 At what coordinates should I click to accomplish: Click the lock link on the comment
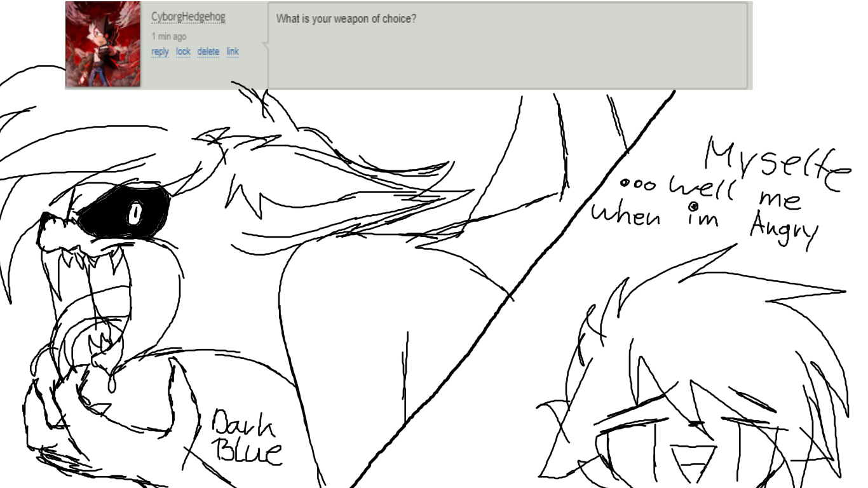click(x=183, y=51)
